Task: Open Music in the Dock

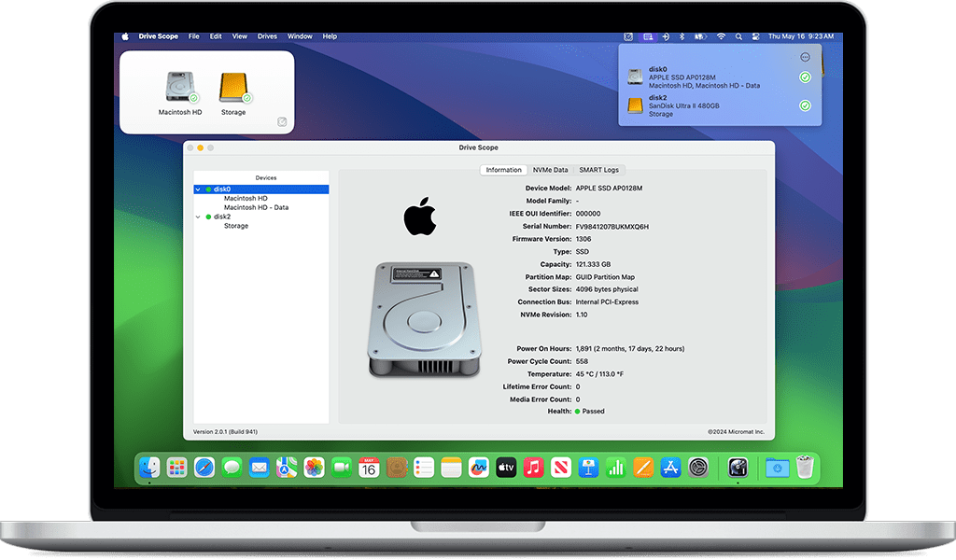Action: (x=533, y=468)
